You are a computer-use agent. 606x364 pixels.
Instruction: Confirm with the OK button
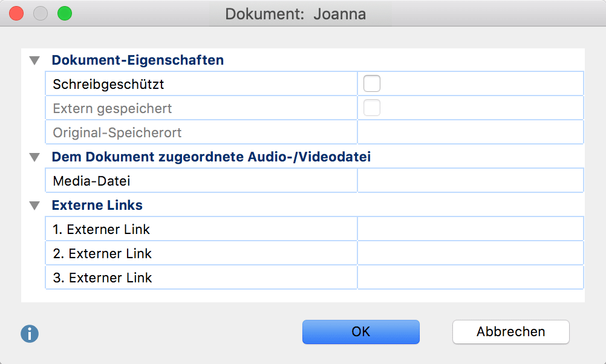[360, 331]
